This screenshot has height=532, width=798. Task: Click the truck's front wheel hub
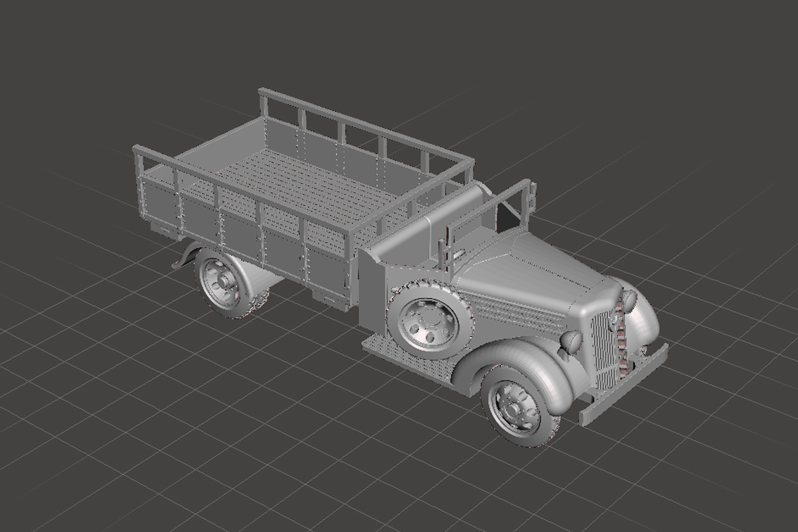tap(515, 410)
